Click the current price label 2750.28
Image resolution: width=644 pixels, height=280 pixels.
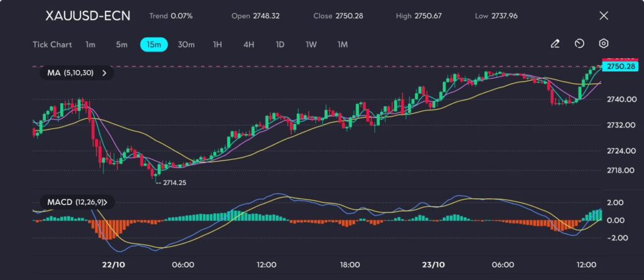click(x=619, y=67)
